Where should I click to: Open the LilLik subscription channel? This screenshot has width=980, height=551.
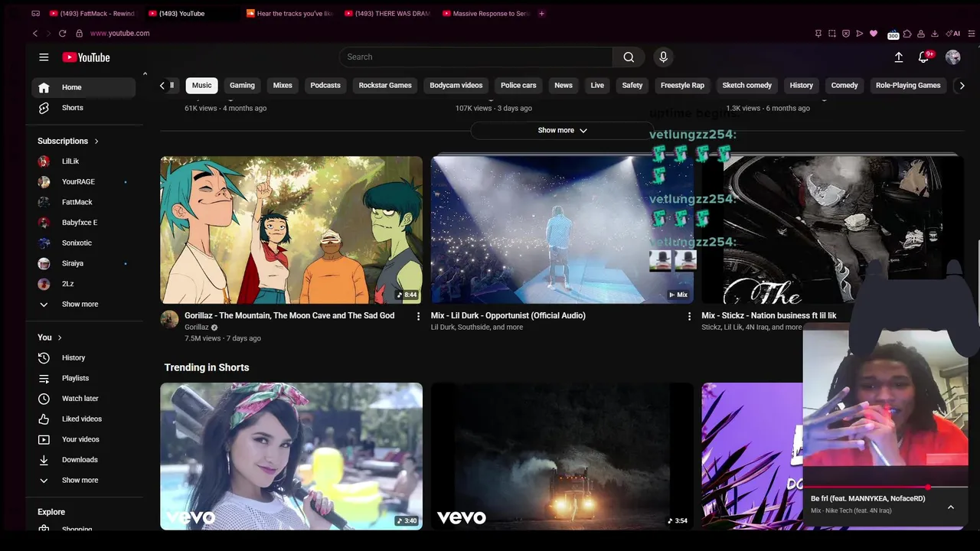click(83, 161)
